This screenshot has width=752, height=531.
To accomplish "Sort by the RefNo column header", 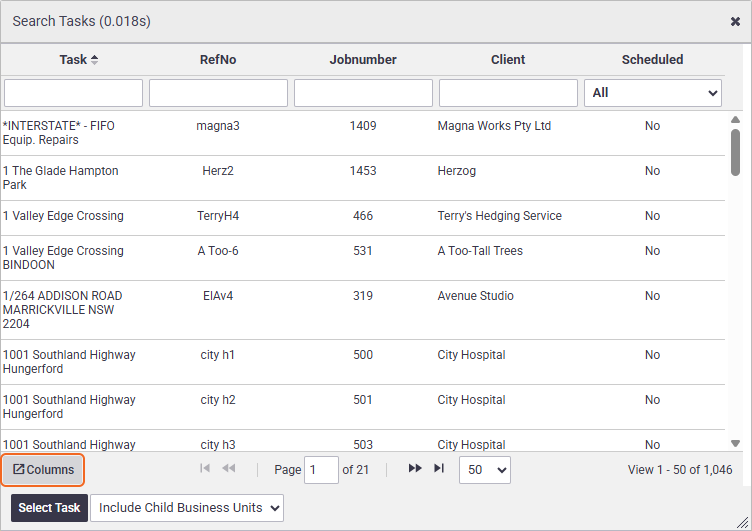I will 218,59.
